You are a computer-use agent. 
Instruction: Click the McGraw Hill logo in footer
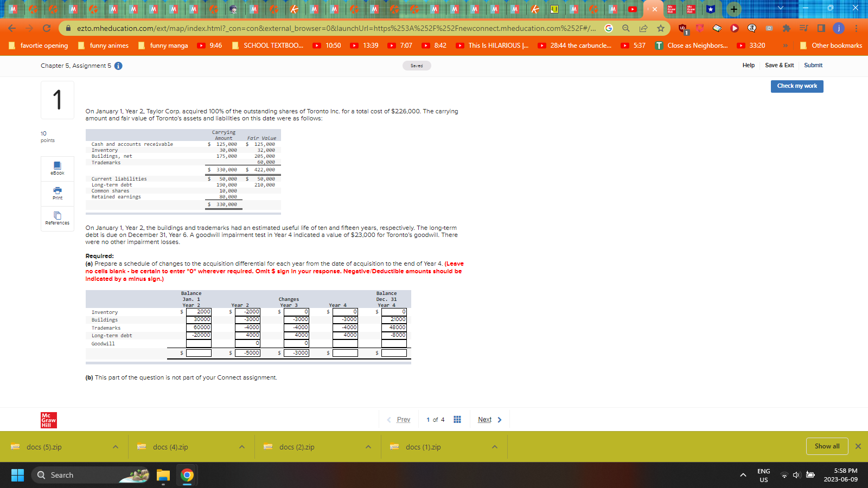[49, 420]
